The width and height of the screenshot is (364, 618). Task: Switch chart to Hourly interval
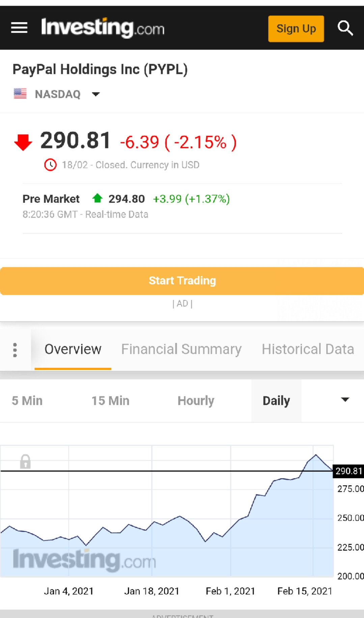(x=196, y=401)
